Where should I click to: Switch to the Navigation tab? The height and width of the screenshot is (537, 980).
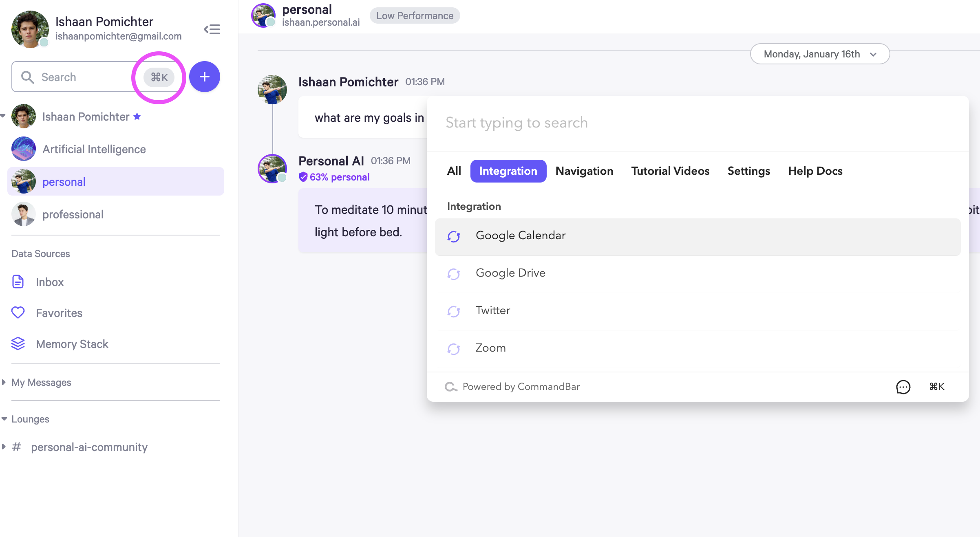pyautogui.click(x=584, y=171)
